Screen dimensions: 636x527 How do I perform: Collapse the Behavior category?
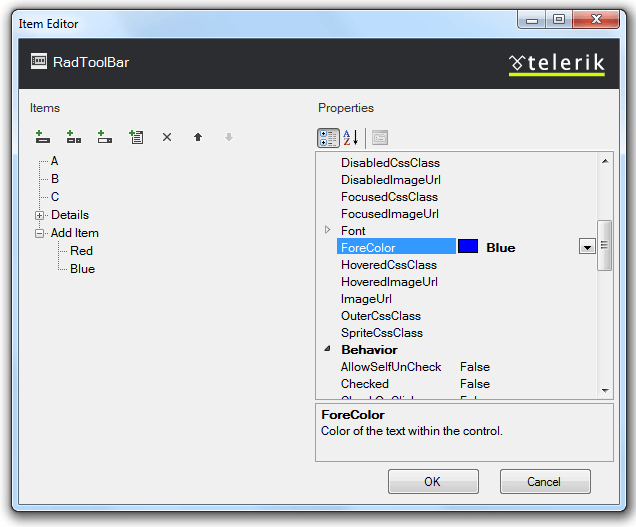[327, 349]
